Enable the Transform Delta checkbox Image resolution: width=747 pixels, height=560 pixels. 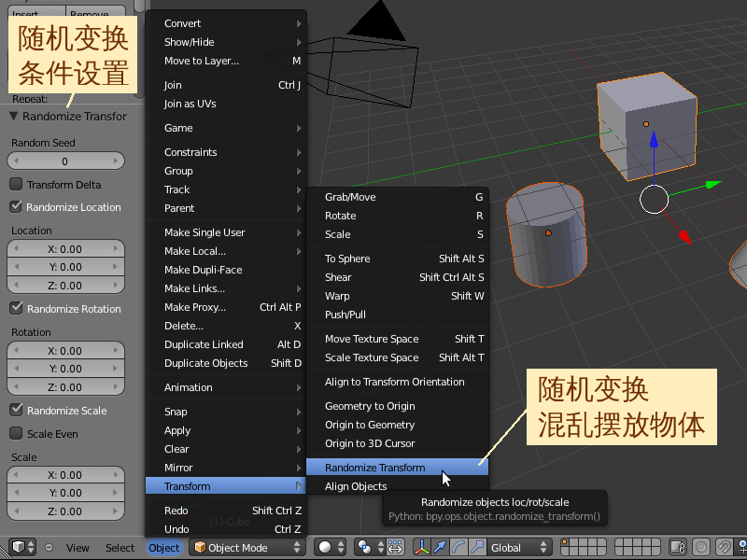pos(16,184)
